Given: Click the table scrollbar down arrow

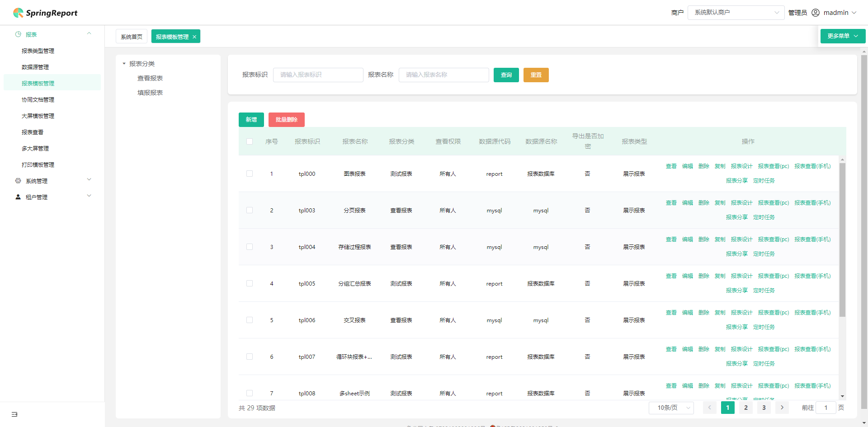Looking at the screenshot, I should click(842, 396).
